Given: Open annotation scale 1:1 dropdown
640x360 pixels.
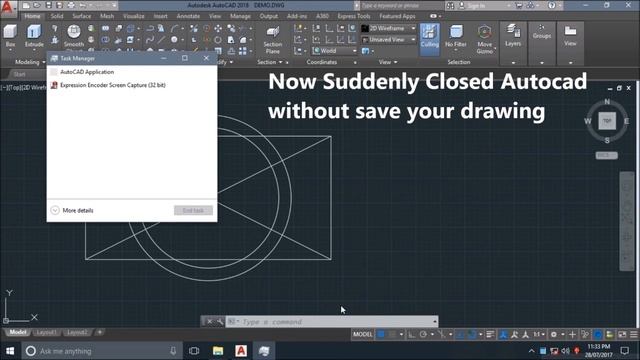Looking at the screenshot, I should [539, 334].
